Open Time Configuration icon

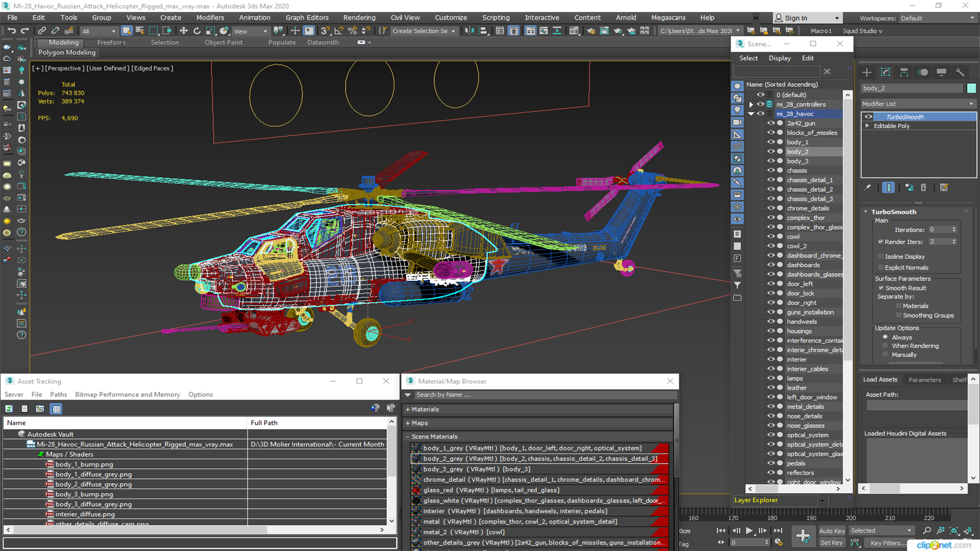pos(779,542)
